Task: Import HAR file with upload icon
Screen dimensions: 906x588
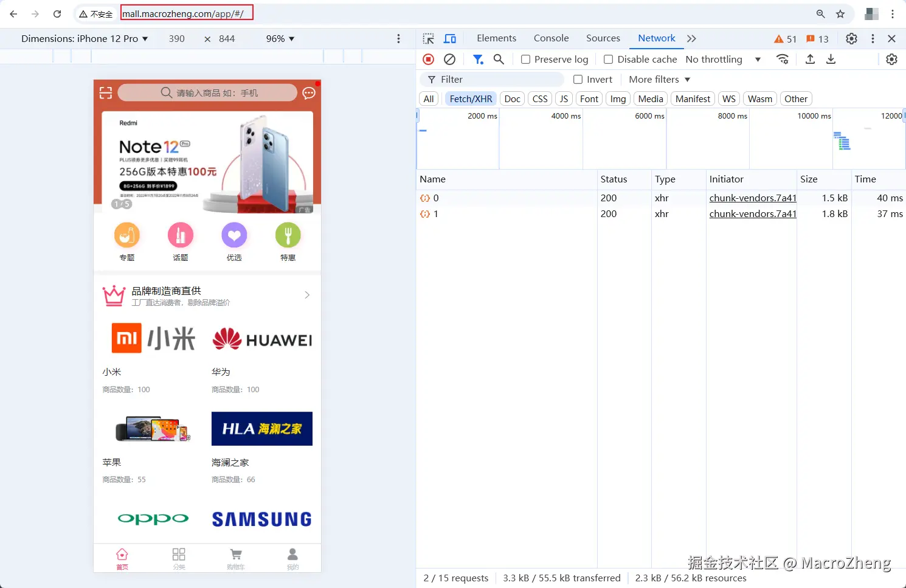Action: (810, 59)
